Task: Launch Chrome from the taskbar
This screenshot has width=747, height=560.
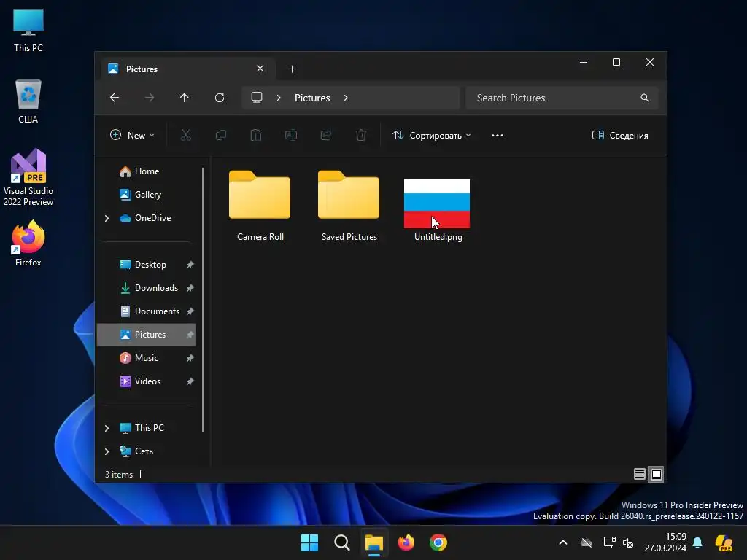Action: (438, 542)
